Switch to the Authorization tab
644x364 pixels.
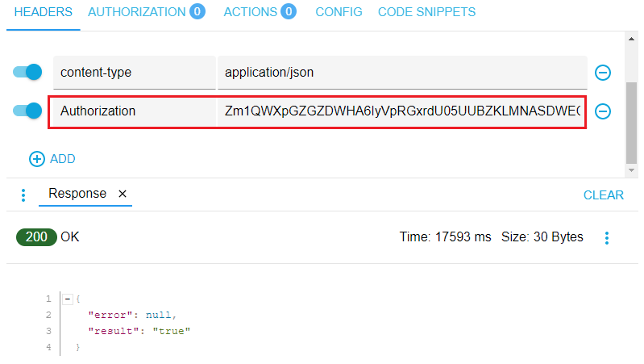coord(136,12)
